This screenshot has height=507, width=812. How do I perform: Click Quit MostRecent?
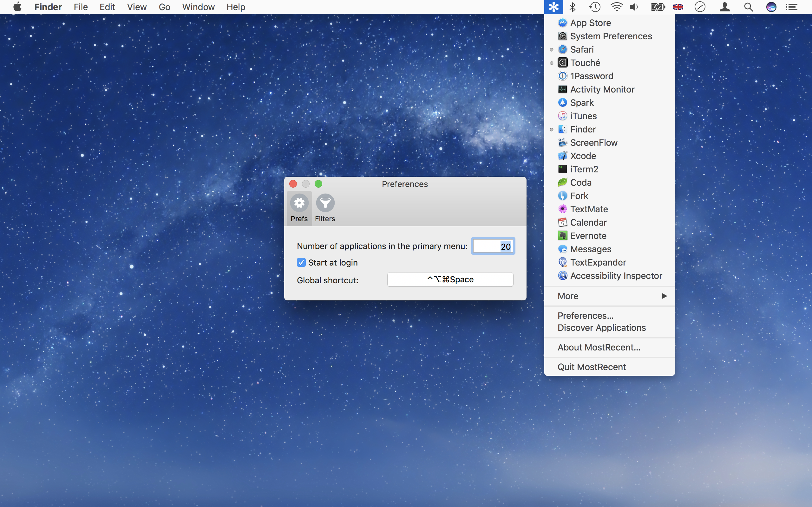click(x=592, y=367)
